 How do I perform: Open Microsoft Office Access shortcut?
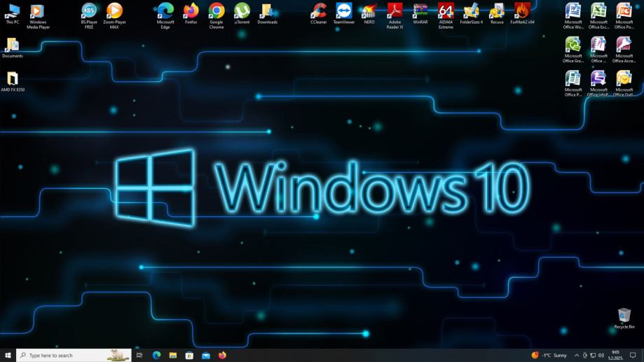(x=624, y=50)
